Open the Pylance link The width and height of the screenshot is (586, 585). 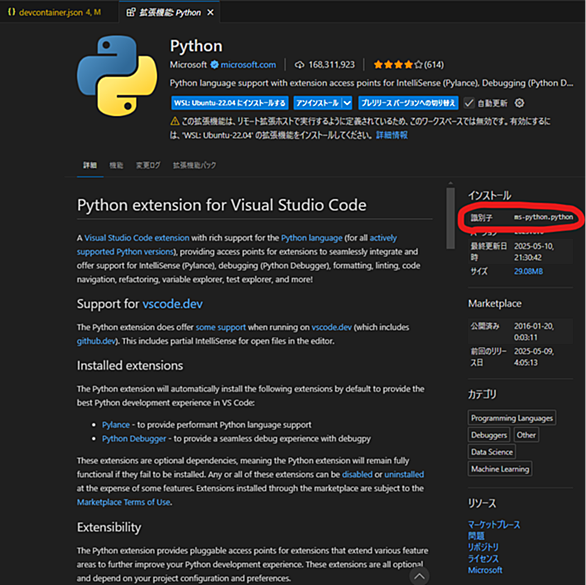pyautogui.click(x=116, y=425)
